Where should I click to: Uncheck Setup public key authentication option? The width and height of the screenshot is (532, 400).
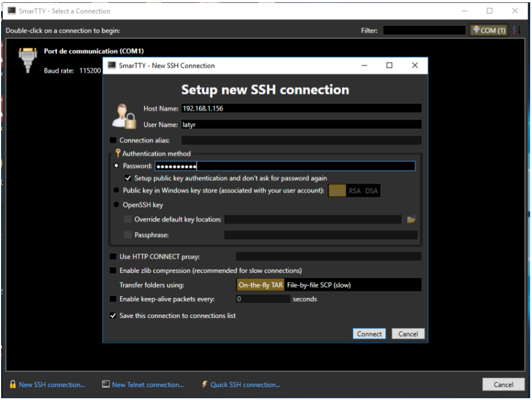(x=129, y=178)
